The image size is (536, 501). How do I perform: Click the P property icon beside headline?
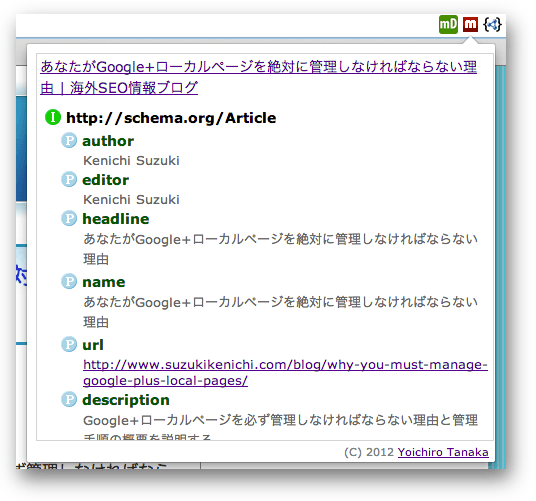tap(69, 218)
